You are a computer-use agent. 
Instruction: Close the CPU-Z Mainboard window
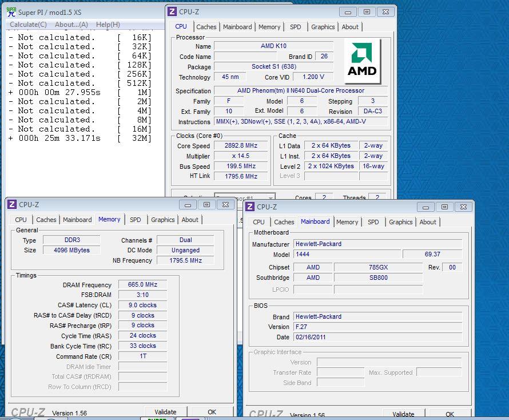point(464,207)
